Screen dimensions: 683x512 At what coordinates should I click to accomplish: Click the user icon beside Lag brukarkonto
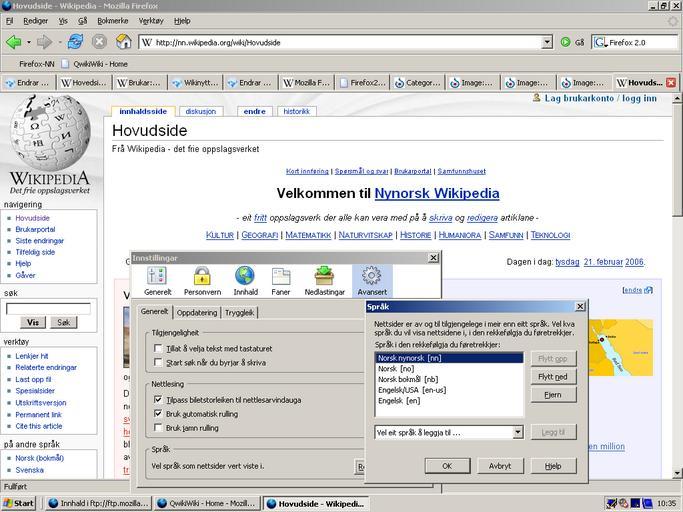pyautogui.click(x=537, y=98)
